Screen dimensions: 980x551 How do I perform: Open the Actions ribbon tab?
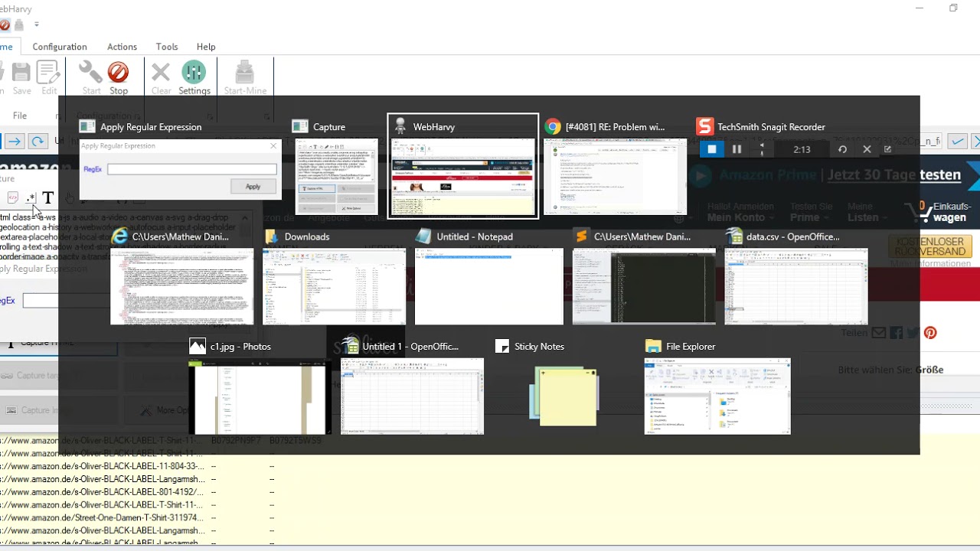(122, 47)
